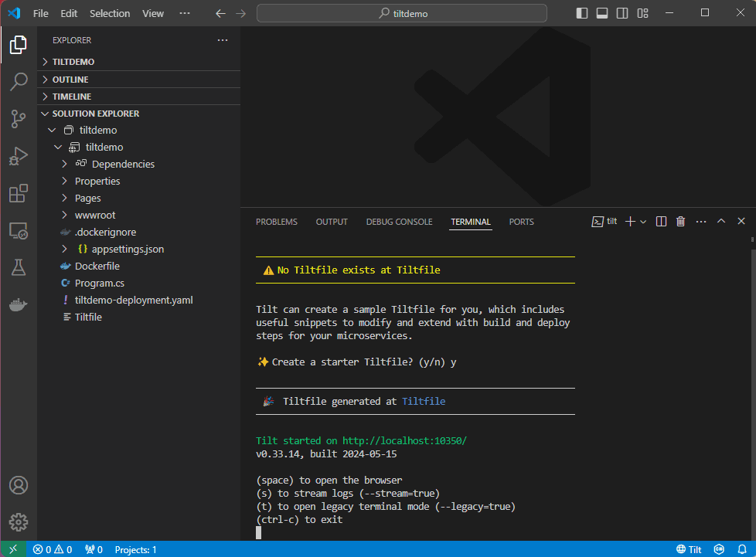Open Run and Debug view

click(x=19, y=156)
